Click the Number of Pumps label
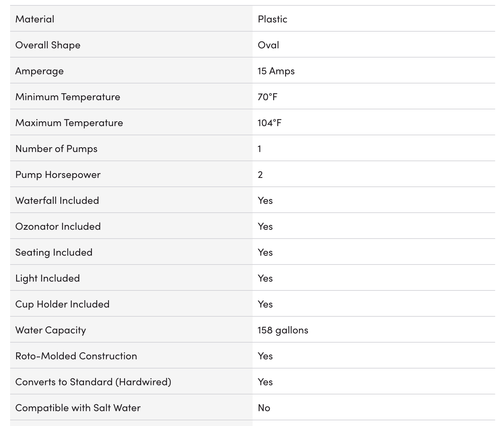The image size is (504, 426). click(x=57, y=149)
